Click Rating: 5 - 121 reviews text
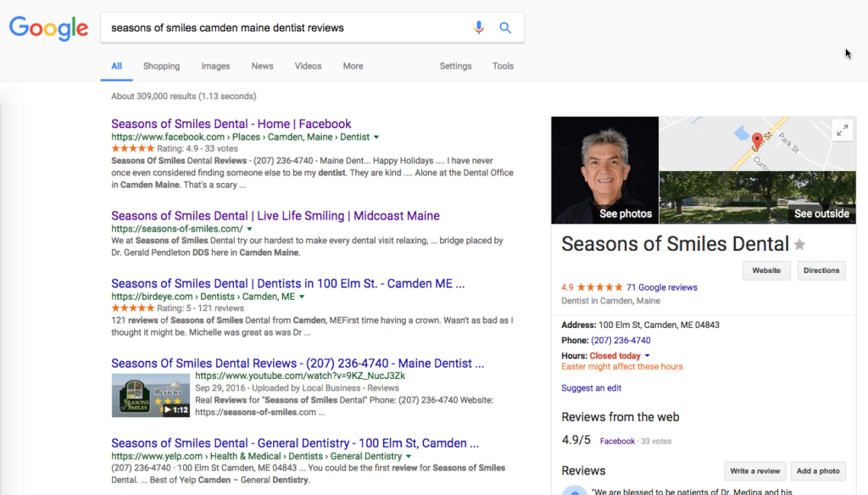This screenshot has height=495, width=868. (x=200, y=309)
